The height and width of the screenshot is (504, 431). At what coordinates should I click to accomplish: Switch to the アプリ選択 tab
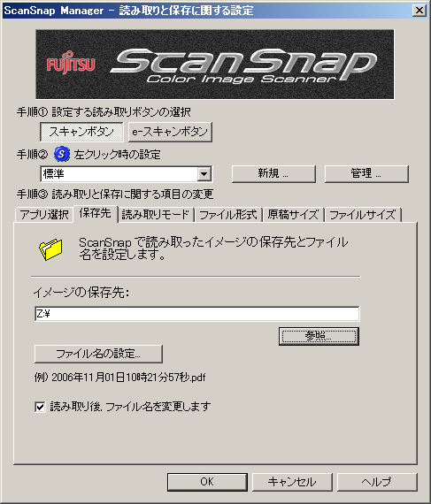click(44, 214)
